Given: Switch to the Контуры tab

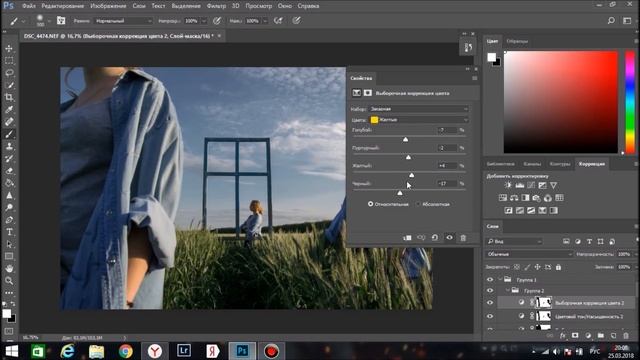Looking at the screenshot, I should tap(560, 164).
